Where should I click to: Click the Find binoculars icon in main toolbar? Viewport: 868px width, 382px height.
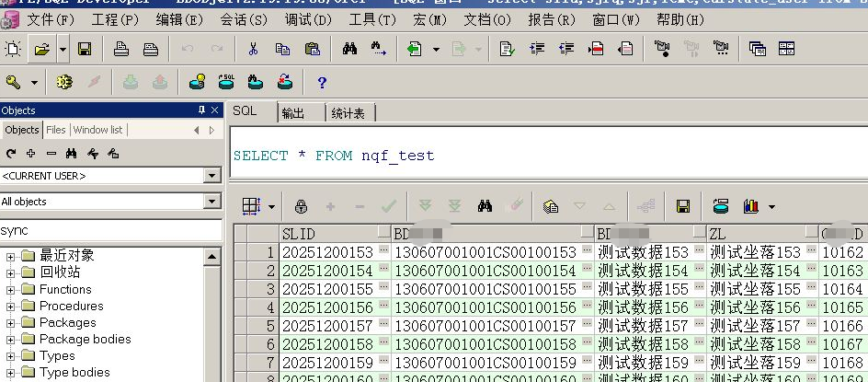point(349,49)
